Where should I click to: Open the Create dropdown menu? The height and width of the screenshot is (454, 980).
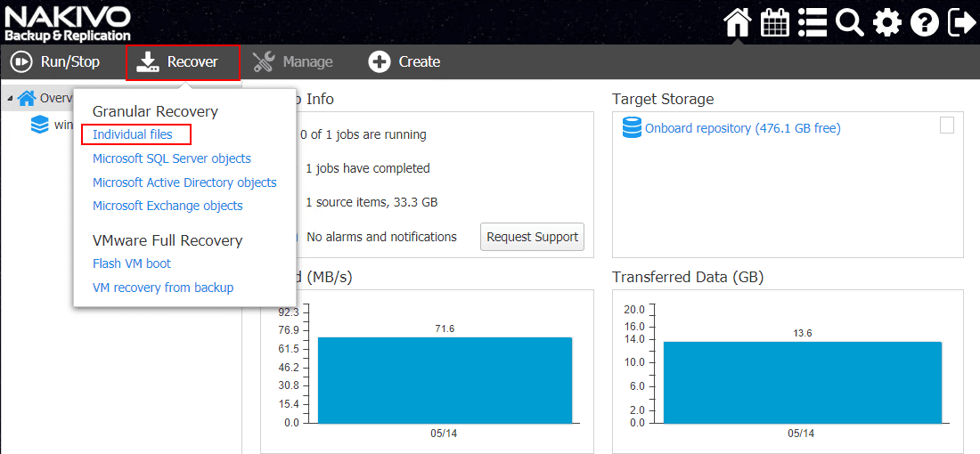[x=405, y=62]
